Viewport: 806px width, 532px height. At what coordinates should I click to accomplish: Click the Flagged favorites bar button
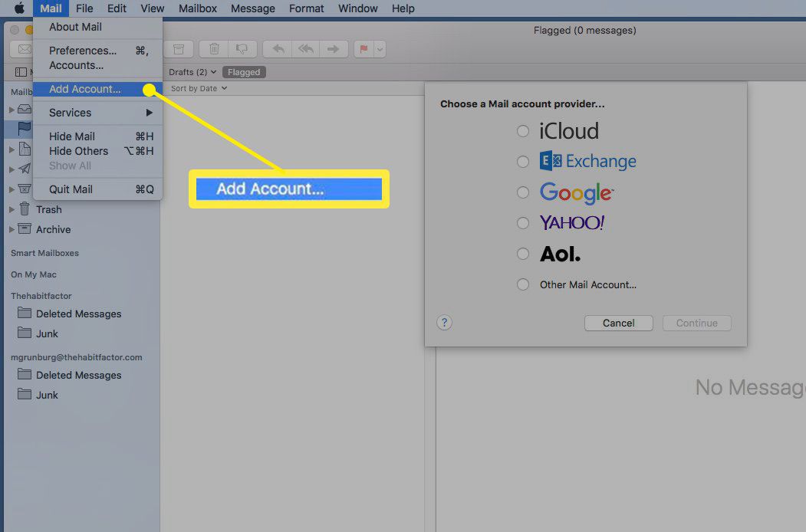pyautogui.click(x=244, y=73)
